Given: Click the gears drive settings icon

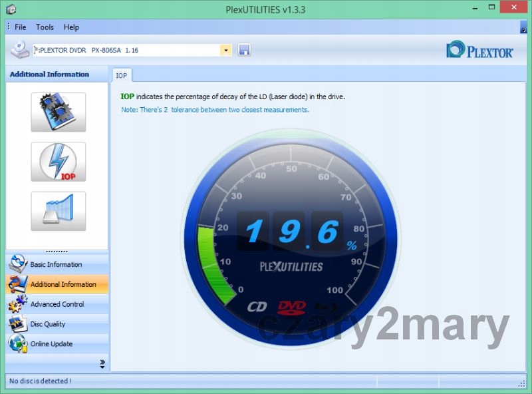Looking at the screenshot, I should [58, 112].
